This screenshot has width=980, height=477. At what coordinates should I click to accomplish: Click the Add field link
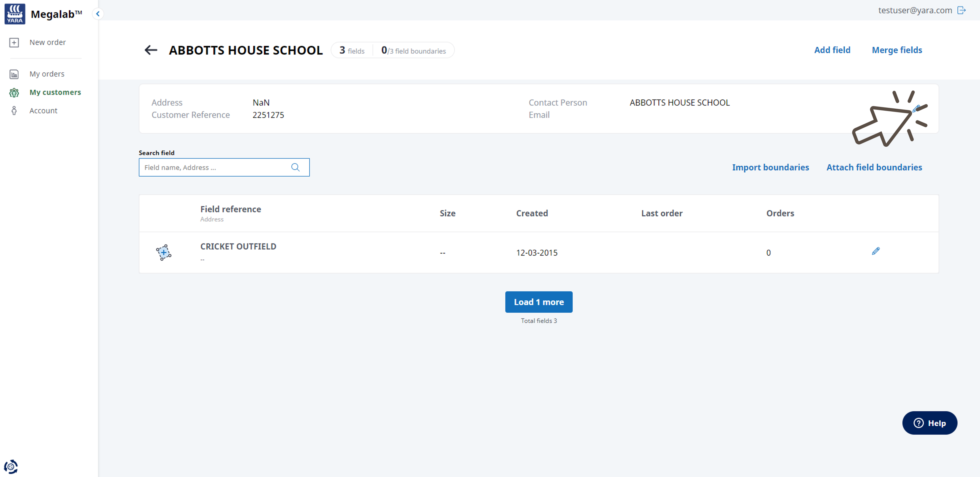(x=832, y=50)
